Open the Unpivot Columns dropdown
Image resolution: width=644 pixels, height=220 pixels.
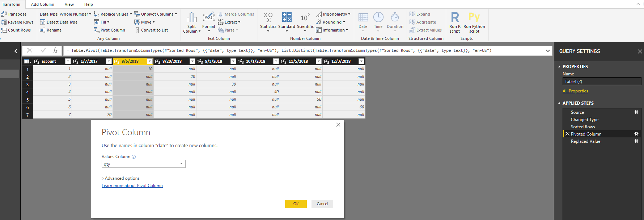[156, 14]
